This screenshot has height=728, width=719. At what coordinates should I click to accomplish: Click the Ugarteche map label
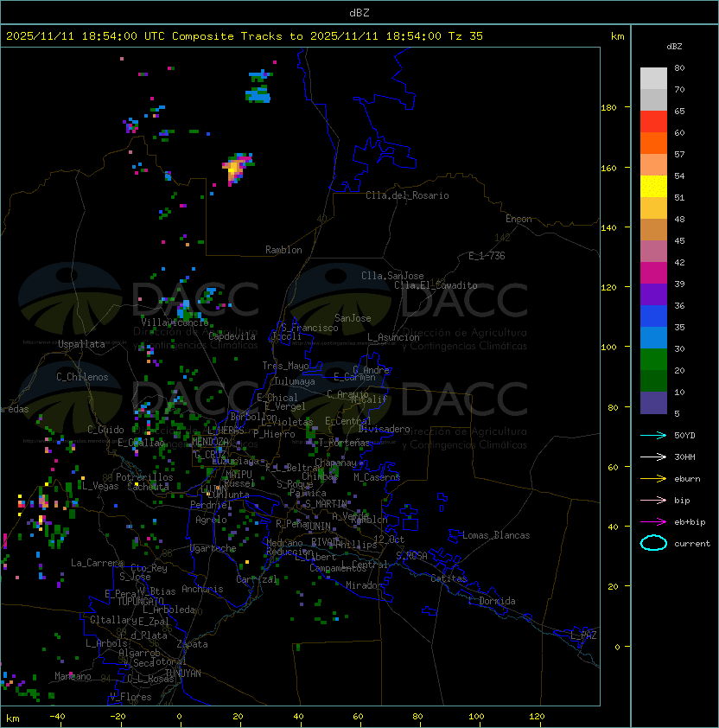pos(213,548)
